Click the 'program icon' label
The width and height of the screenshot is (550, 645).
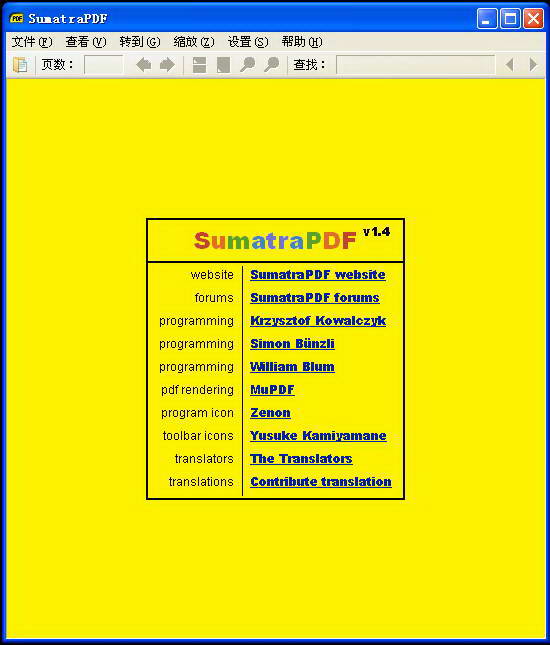coord(197,413)
